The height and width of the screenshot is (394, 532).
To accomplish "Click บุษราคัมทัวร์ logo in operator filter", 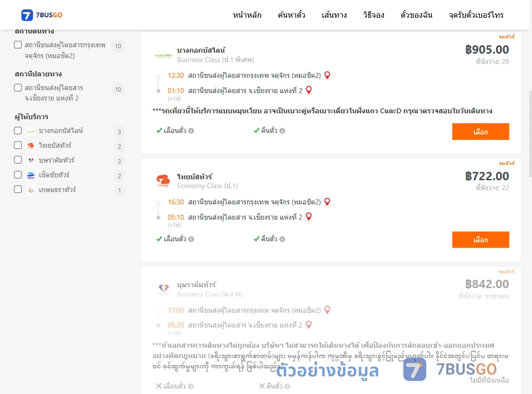I will (31, 160).
